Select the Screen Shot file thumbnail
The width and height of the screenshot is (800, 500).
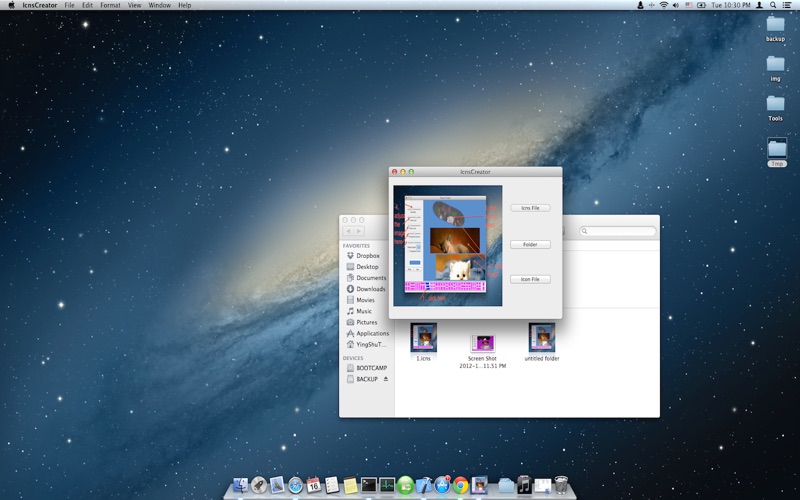point(483,343)
